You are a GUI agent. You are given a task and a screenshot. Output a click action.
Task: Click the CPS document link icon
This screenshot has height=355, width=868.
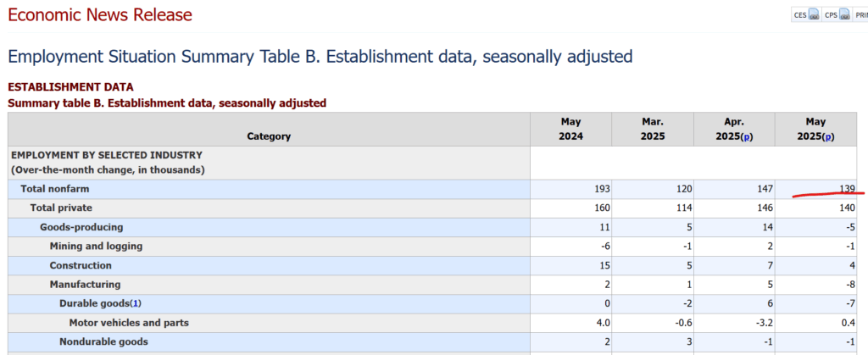[x=844, y=15]
